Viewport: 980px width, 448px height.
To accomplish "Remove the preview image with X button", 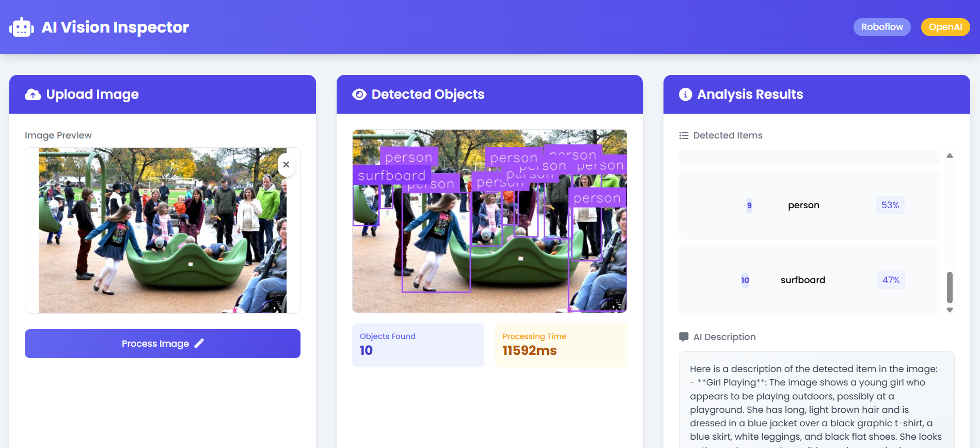I will click(x=286, y=165).
